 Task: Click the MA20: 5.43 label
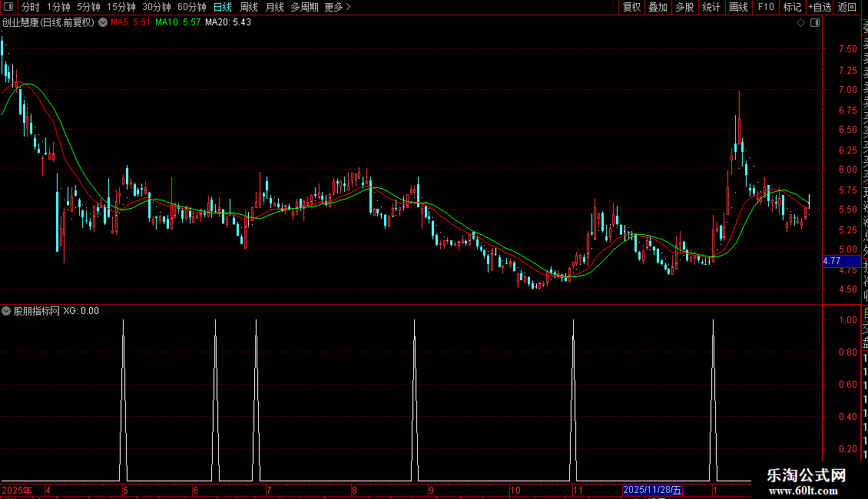click(x=228, y=22)
